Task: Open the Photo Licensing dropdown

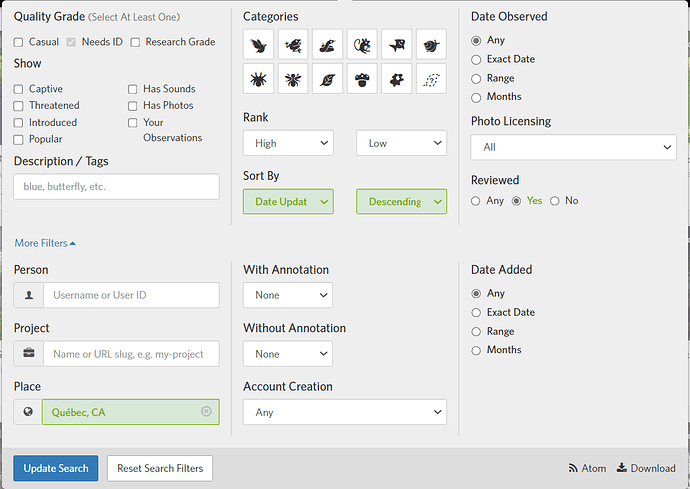Action: tap(573, 147)
